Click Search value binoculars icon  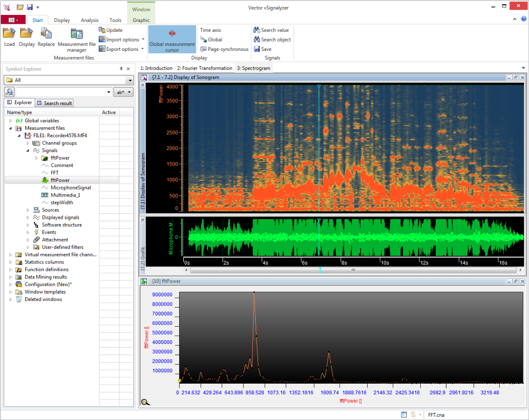[x=257, y=30]
